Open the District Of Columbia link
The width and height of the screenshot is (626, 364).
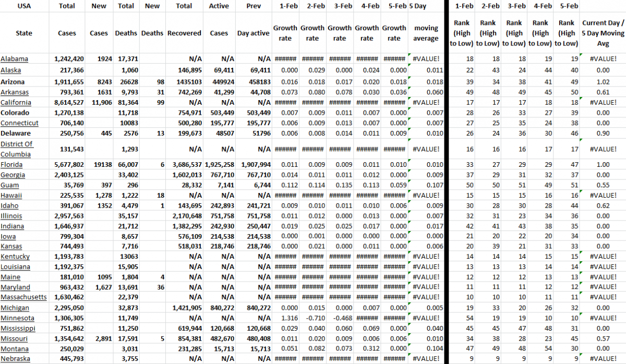tap(17, 149)
